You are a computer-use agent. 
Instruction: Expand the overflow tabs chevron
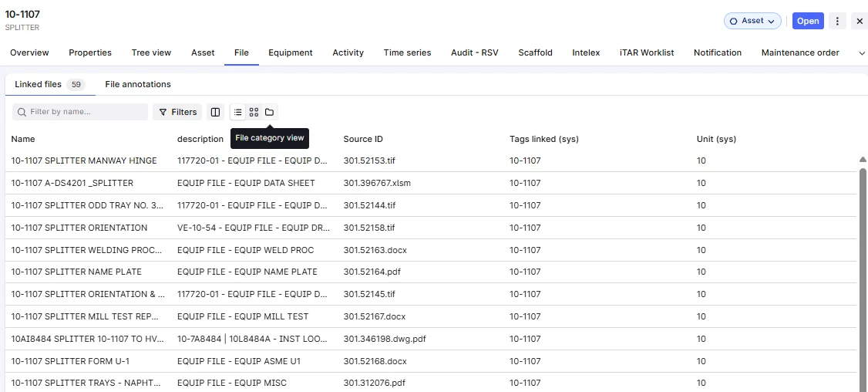[861, 53]
